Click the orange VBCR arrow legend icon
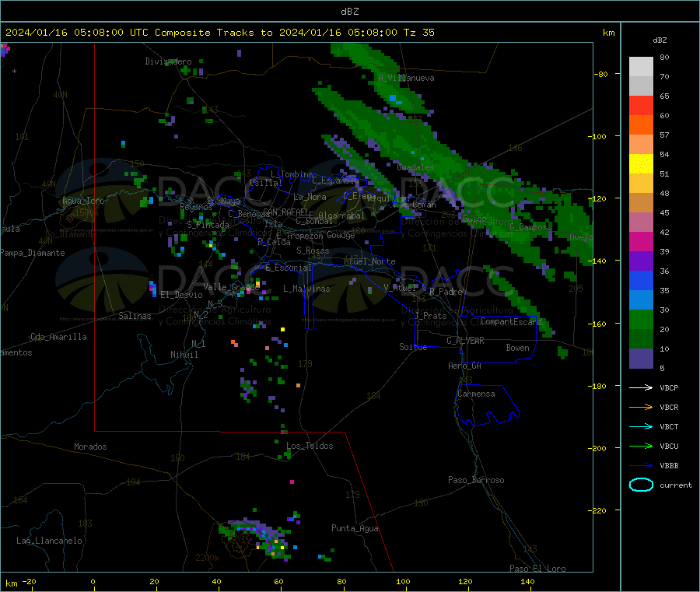This screenshot has height=592, width=700. click(641, 407)
